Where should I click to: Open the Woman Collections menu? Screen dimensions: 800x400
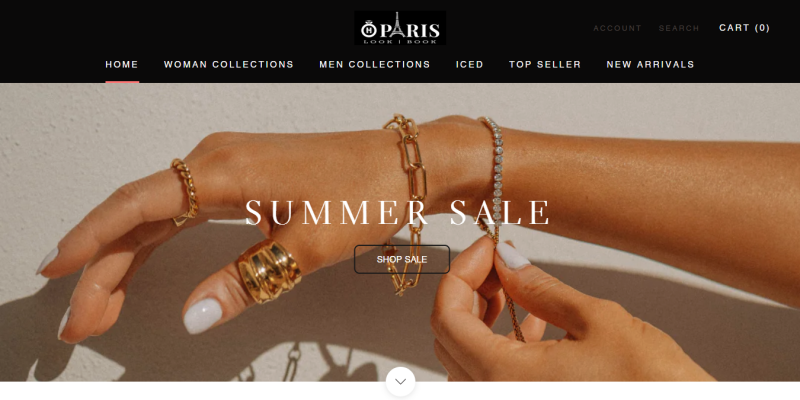229,64
